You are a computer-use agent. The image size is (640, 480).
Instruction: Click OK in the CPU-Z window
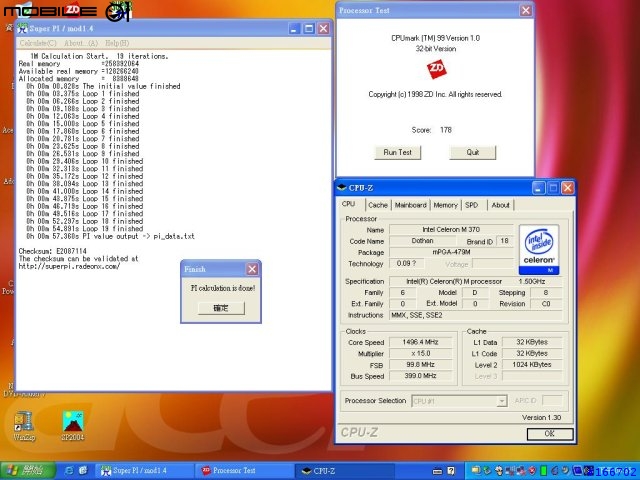click(x=550, y=433)
